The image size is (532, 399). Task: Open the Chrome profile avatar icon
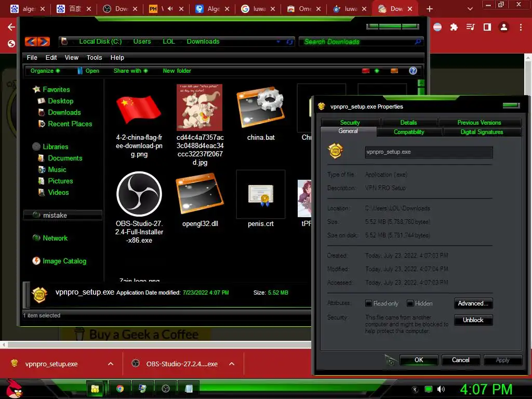coord(504,27)
